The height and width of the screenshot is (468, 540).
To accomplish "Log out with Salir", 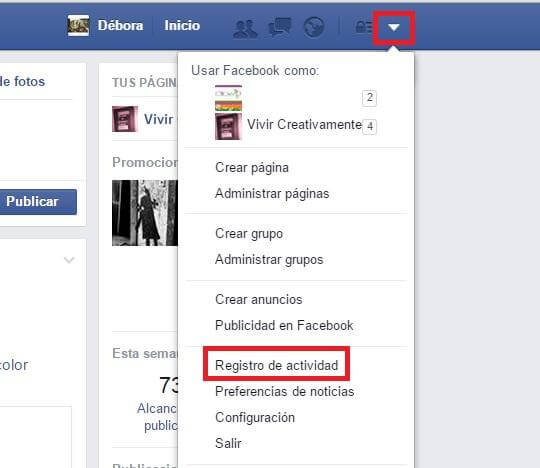I will pyautogui.click(x=228, y=443).
